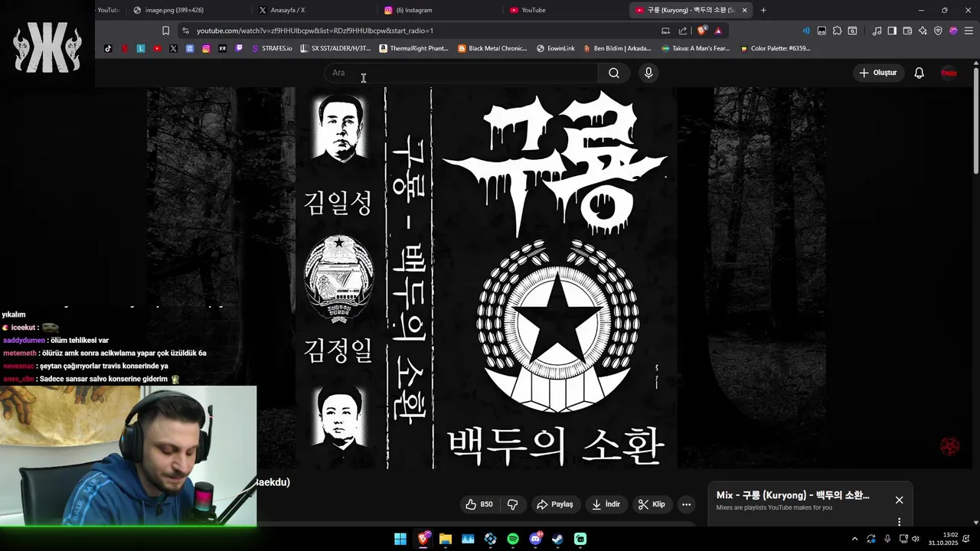Image resolution: width=980 pixels, height=551 pixels.
Task: Open Windows Start menu
Action: point(400,539)
